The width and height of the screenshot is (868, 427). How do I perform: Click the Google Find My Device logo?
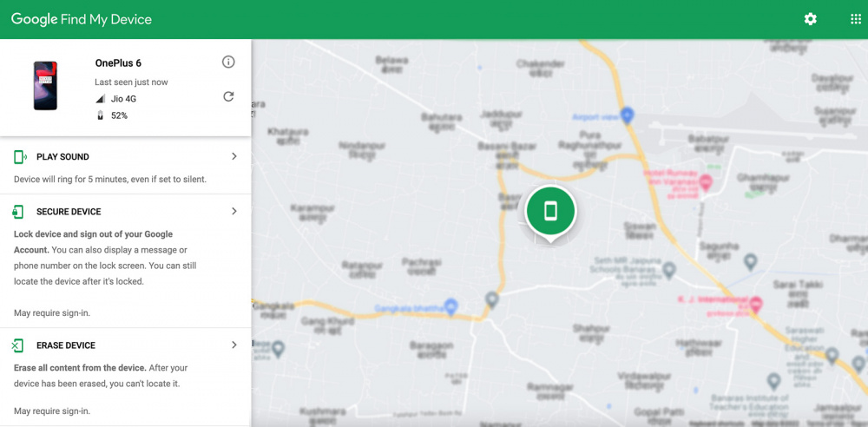click(x=82, y=19)
